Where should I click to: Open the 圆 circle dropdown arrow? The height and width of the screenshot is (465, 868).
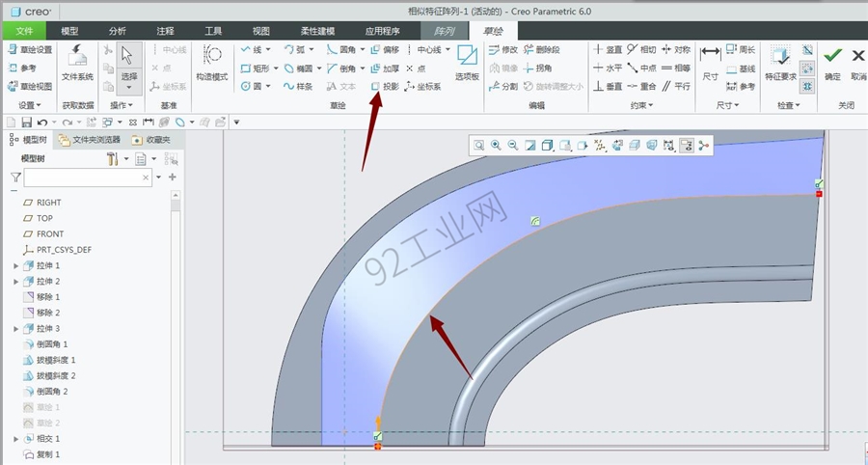[x=268, y=87]
